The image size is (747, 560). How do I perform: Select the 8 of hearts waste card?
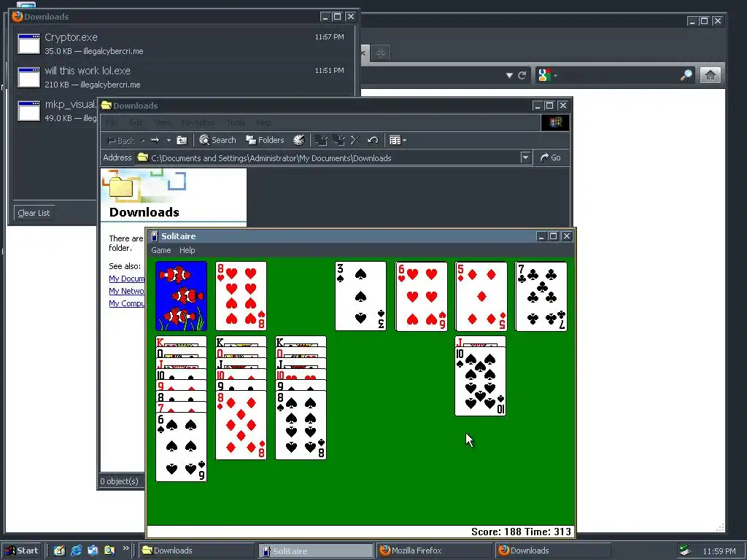[241, 296]
